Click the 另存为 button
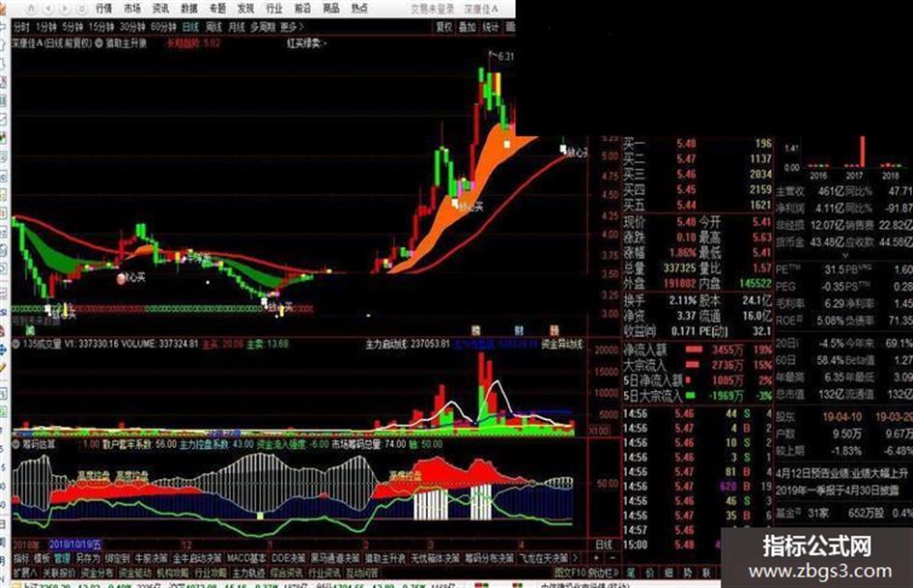Viewport: 913px width, 588px height. coord(88,558)
